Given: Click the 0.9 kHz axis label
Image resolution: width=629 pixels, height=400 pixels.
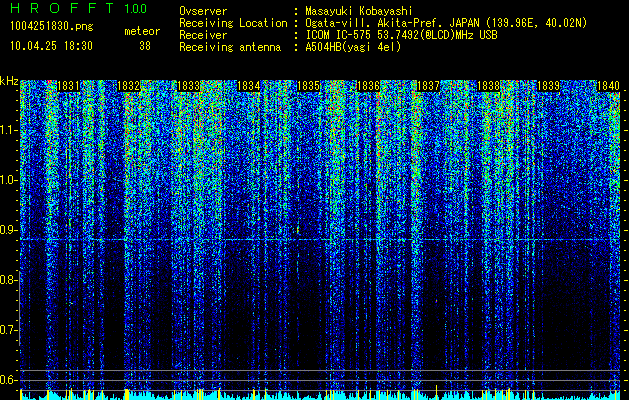Looking at the screenshot, I should click(x=8, y=230).
